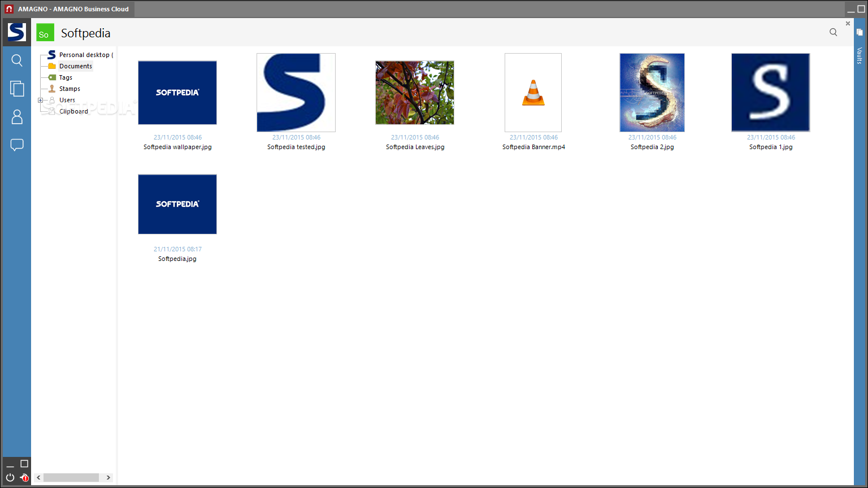Close the Softpedia vault panel with X
This screenshot has height=488, width=868.
pos(848,23)
